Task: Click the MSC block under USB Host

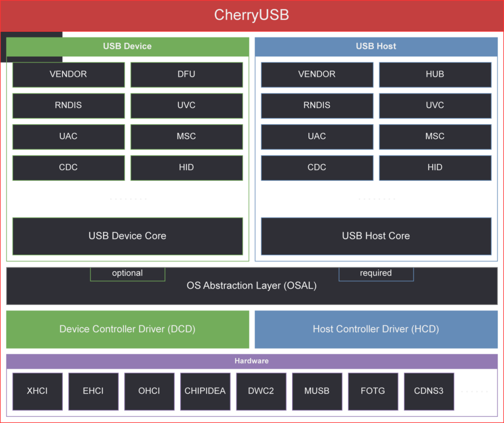Action: (x=435, y=137)
